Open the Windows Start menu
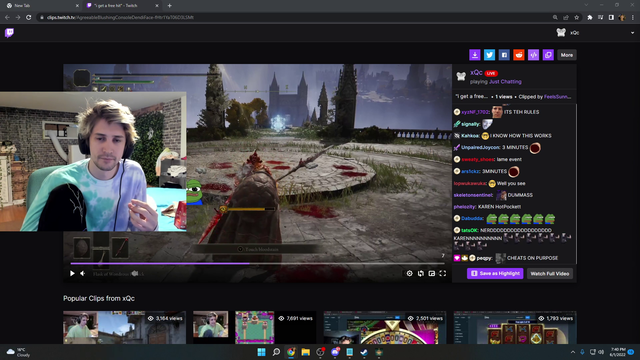This screenshot has height=360, width=640. 261,352
